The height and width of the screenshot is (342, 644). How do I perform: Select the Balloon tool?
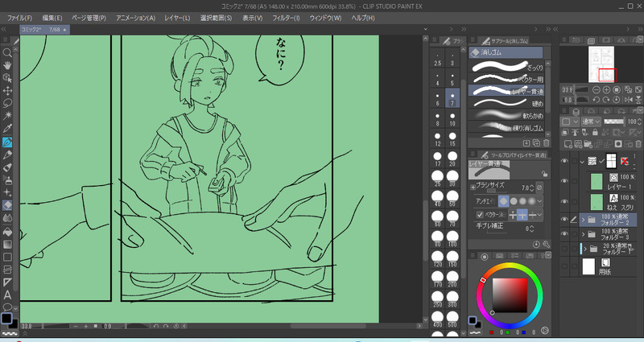(7, 307)
